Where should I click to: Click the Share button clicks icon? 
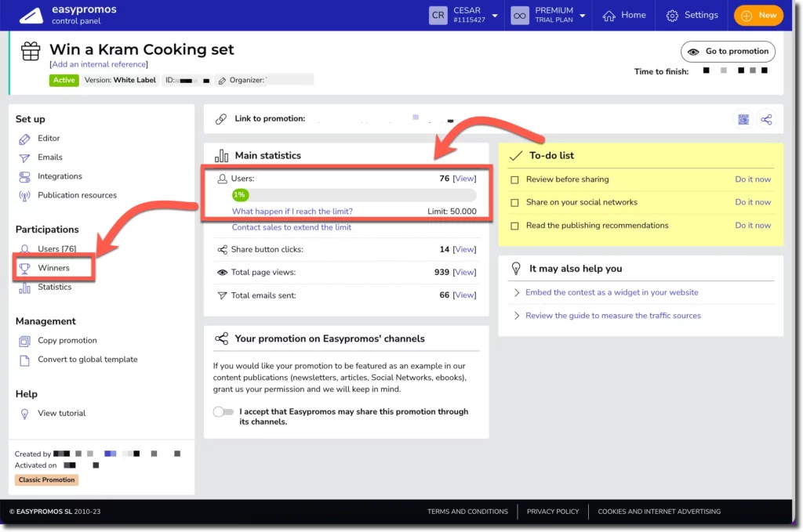[222, 250]
